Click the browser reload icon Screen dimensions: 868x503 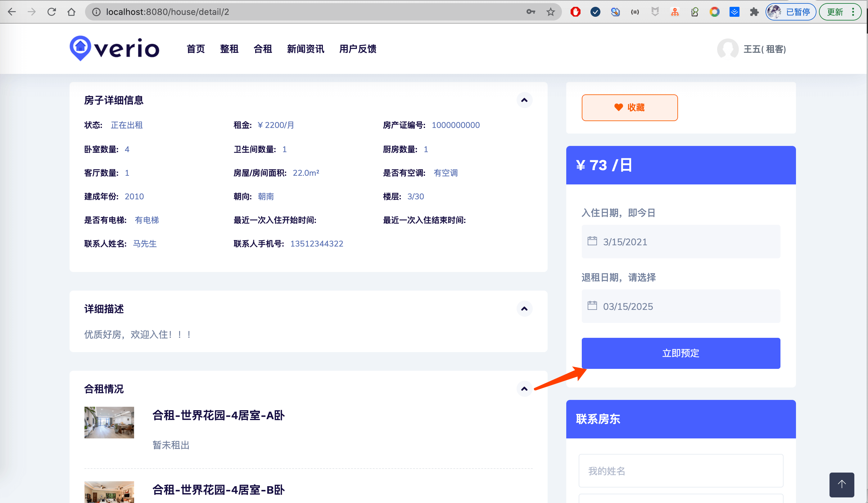[x=52, y=12]
